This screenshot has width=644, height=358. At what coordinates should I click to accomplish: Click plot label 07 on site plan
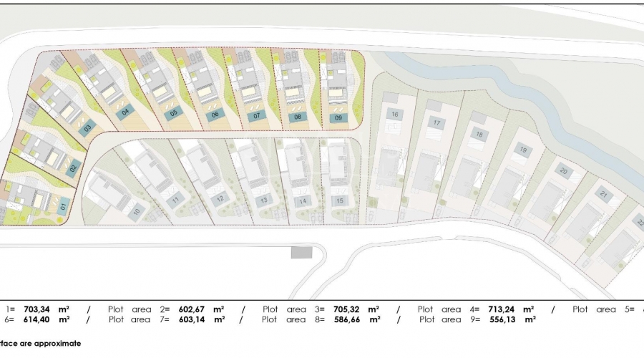(x=257, y=116)
